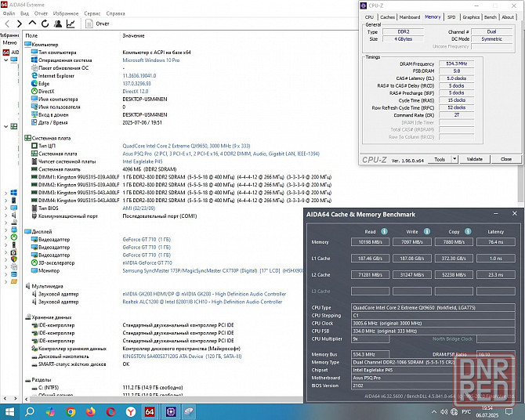This screenshot has height=420, width=525.
Task: Open the Сервис menu
Action: (92, 13)
